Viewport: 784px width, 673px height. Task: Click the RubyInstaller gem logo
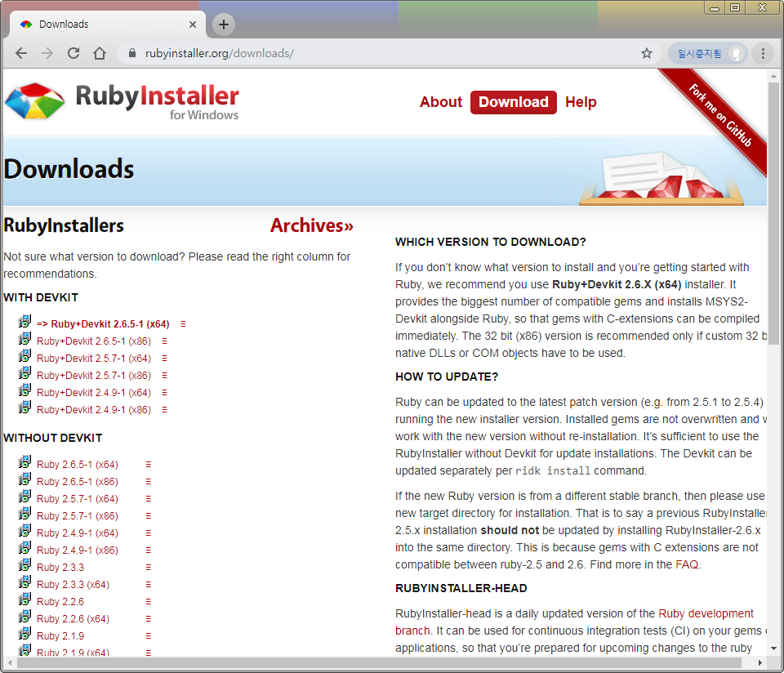pos(34,101)
